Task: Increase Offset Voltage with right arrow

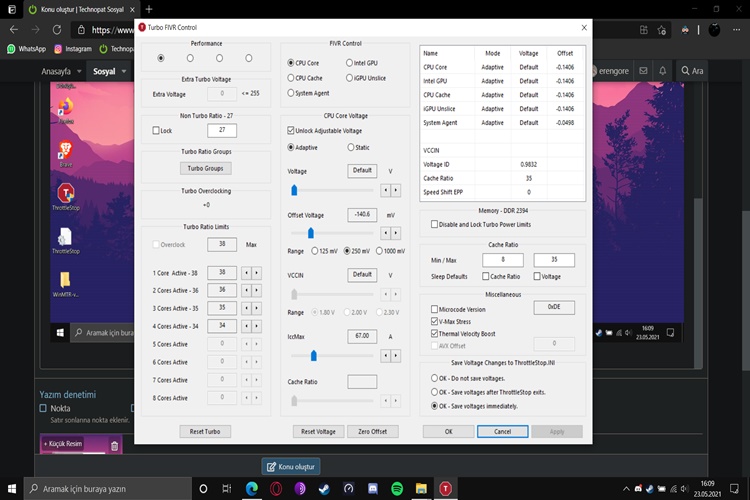Action: tap(396, 233)
